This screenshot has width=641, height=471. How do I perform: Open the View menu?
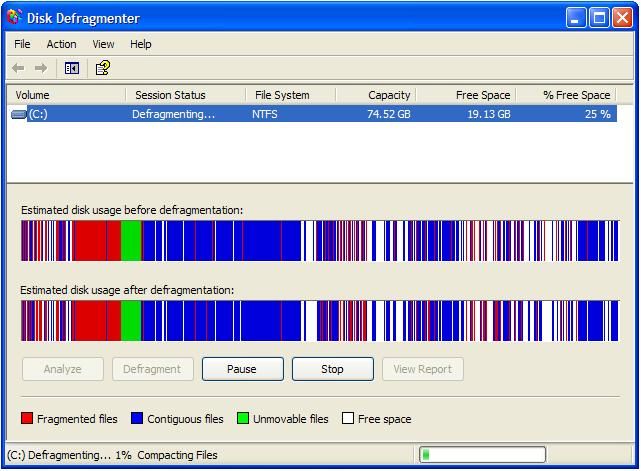pos(103,44)
